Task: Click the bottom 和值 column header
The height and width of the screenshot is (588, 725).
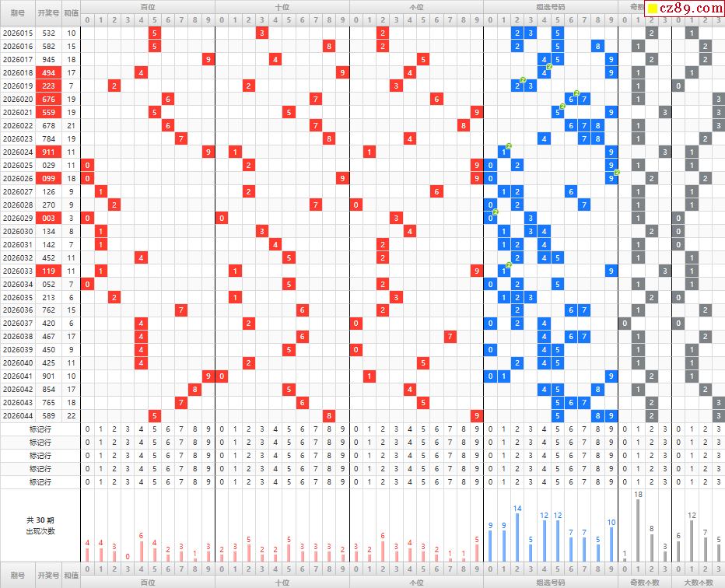Action: click(x=71, y=576)
